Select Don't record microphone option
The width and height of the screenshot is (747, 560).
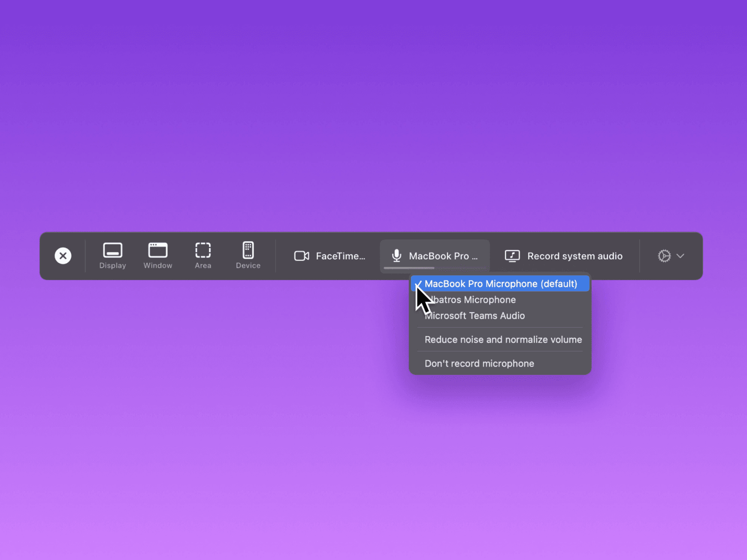(479, 364)
